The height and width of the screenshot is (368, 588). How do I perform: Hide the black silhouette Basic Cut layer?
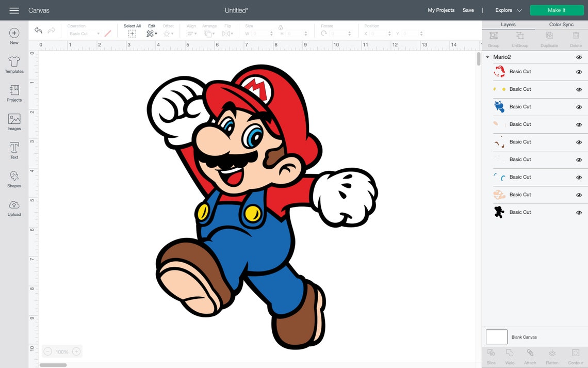pyautogui.click(x=578, y=212)
